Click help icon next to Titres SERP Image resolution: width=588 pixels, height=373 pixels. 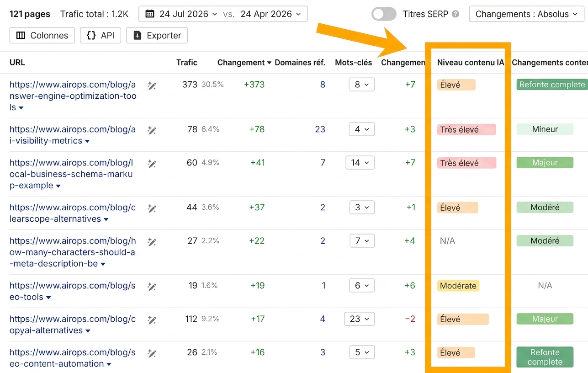click(x=455, y=14)
